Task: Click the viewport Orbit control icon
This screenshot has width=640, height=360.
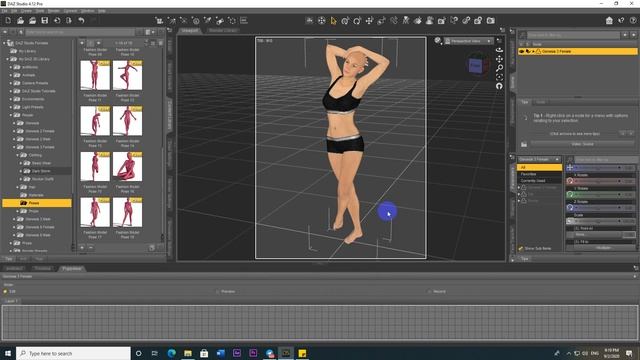Action: tap(499, 50)
